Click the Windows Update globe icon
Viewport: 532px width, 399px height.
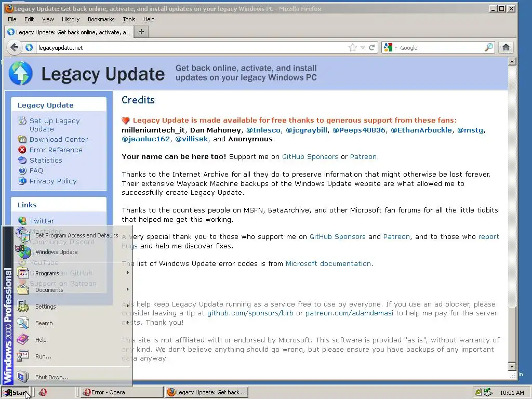tap(23, 251)
